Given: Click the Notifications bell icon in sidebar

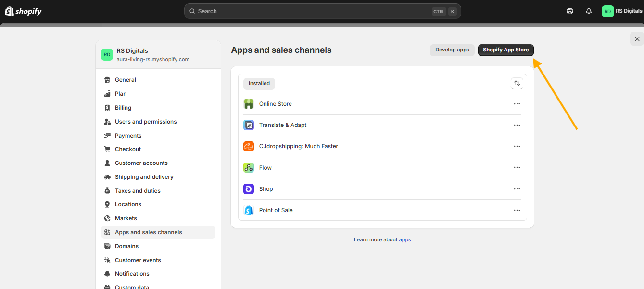Looking at the screenshot, I should [107, 274].
